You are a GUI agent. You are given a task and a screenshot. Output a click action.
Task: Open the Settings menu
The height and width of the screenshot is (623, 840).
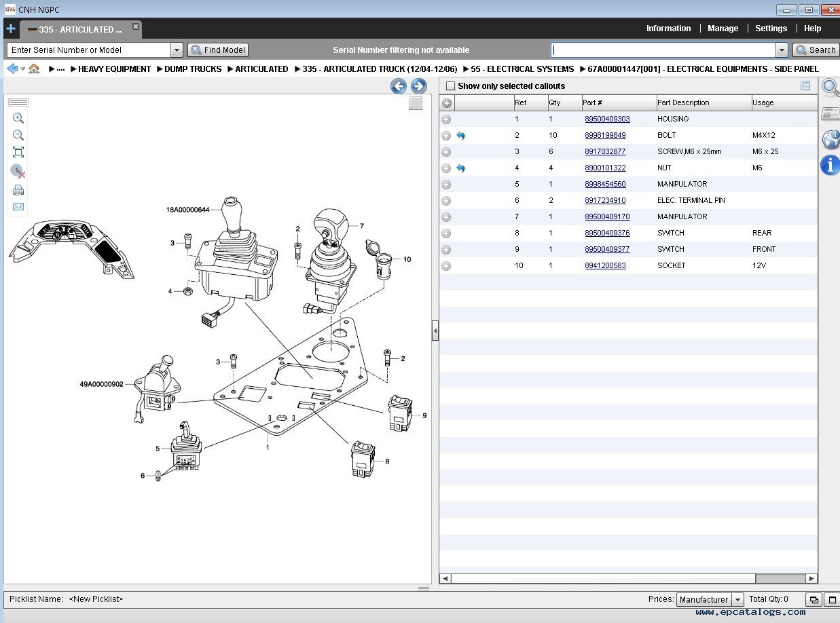point(771,29)
